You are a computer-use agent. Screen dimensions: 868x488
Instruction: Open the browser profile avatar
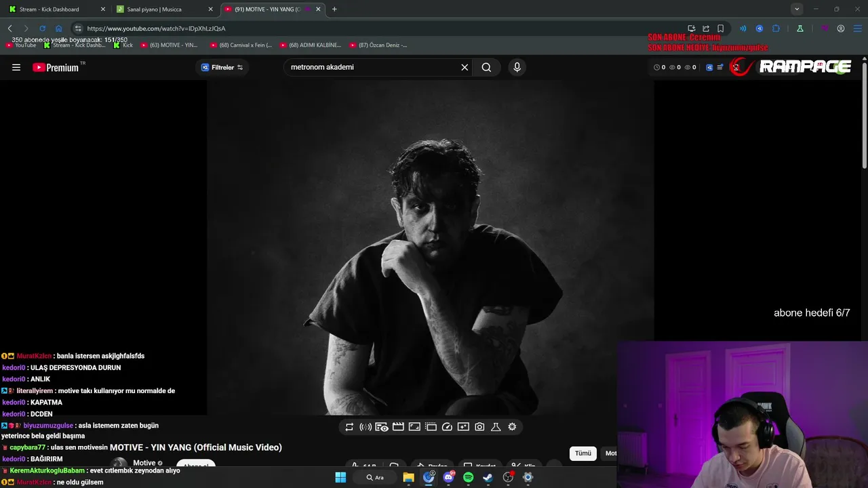point(841,28)
